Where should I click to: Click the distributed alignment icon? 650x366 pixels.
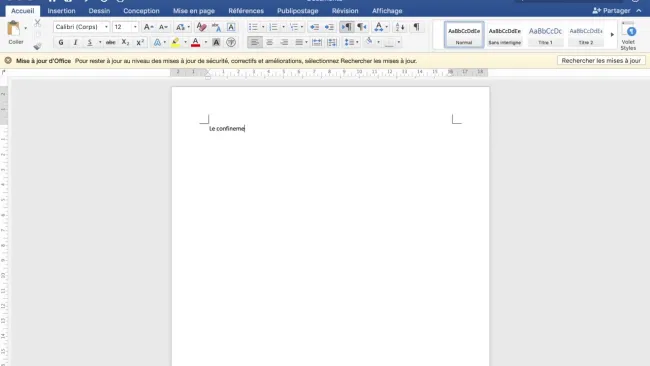point(317,42)
